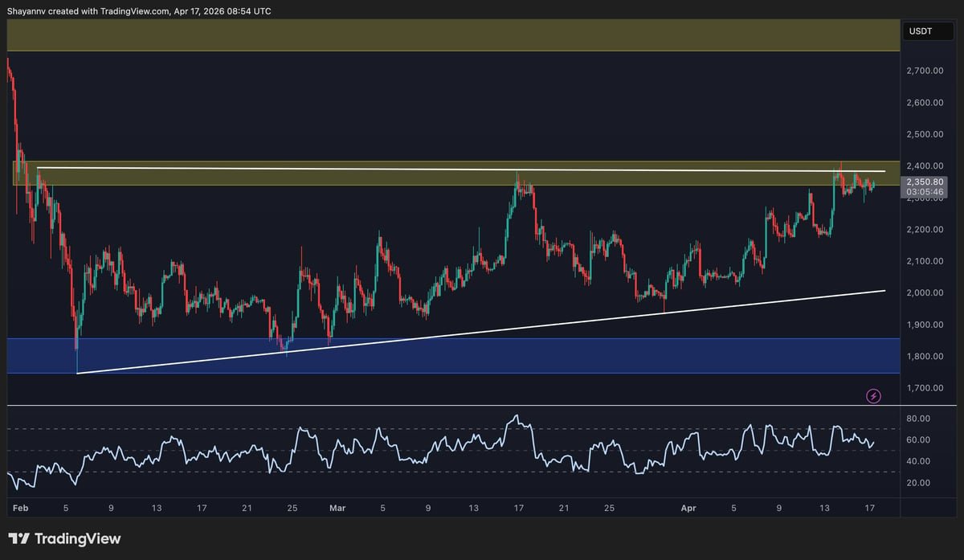The image size is (964, 560).
Task: Open the quick trade lightning bolt icon
Action: 872,394
